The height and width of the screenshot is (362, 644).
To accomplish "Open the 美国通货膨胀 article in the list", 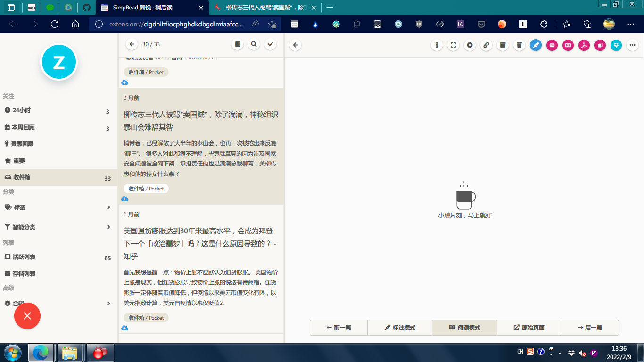I will pyautogui.click(x=201, y=269).
